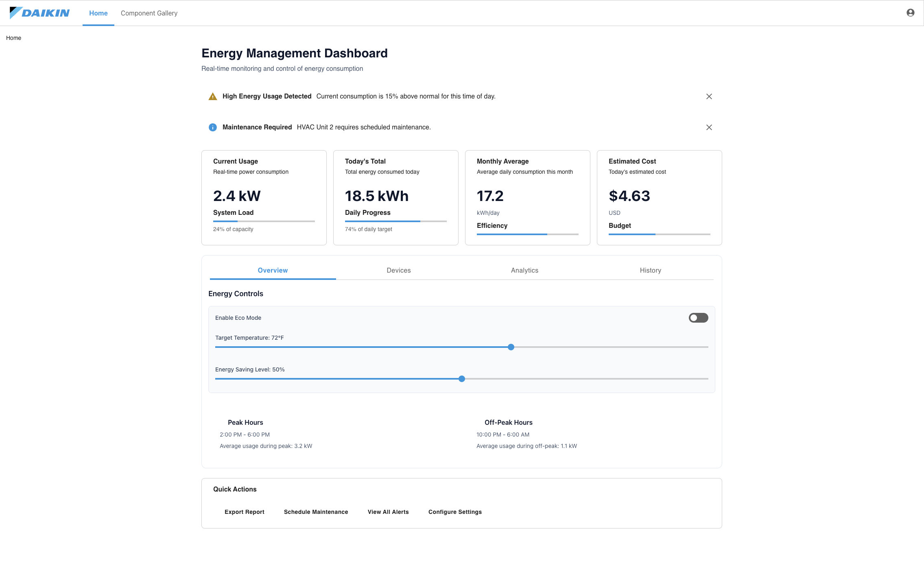Screen dimensions: 924x581
Task: Open the History tab
Action: 650,270
